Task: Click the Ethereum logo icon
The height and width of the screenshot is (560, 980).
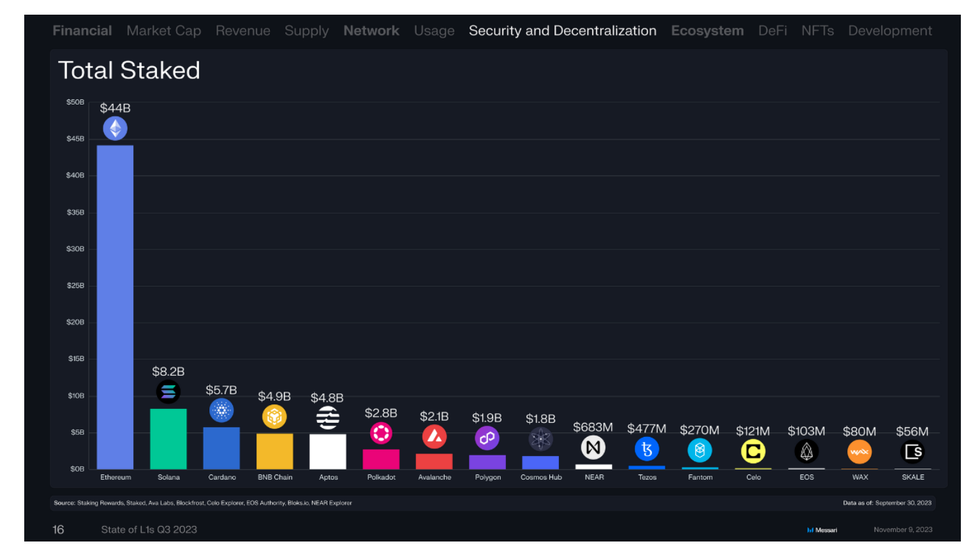Action: pyautogui.click(x=115, y=129)
